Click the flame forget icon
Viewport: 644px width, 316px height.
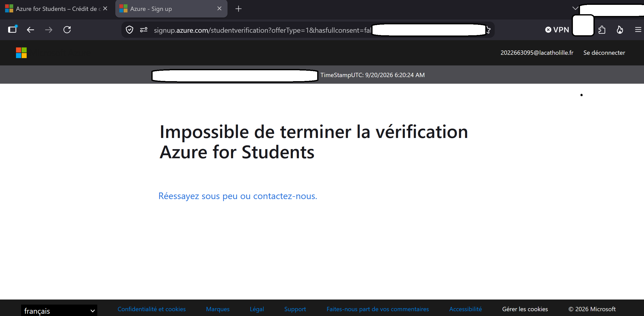click(620, 30)
